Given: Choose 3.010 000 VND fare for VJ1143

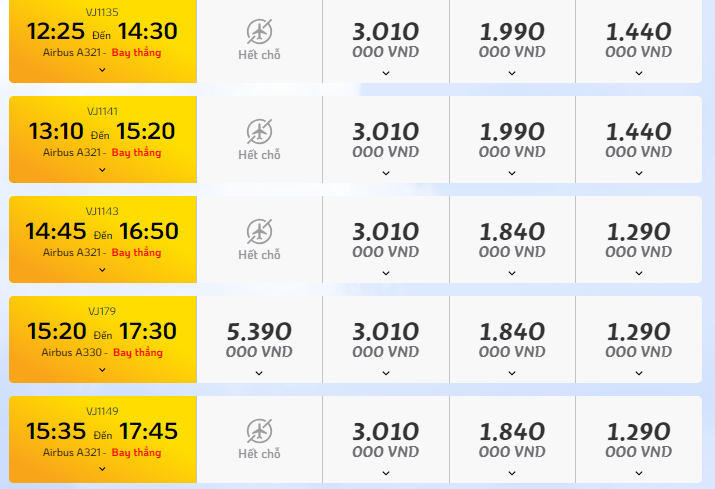Looking at the screenshot, I should pos(386,239).
